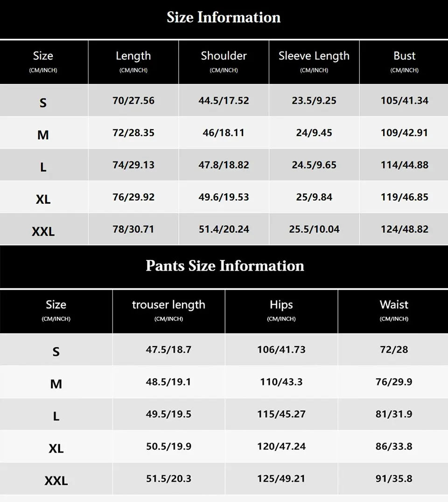Select the 46/18.11 shoulder value
The image size is (448, 502).
pos(224,133)
